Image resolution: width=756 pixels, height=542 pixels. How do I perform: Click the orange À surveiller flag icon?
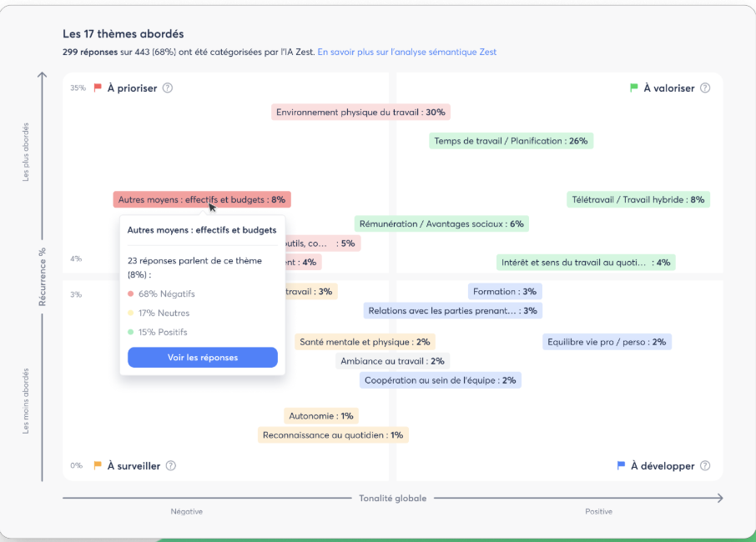point(98,465)
